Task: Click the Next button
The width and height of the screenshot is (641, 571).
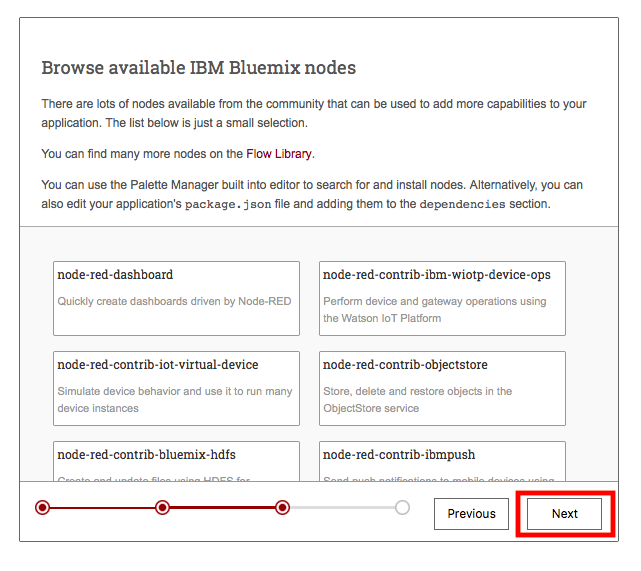Action: [564, 514]
